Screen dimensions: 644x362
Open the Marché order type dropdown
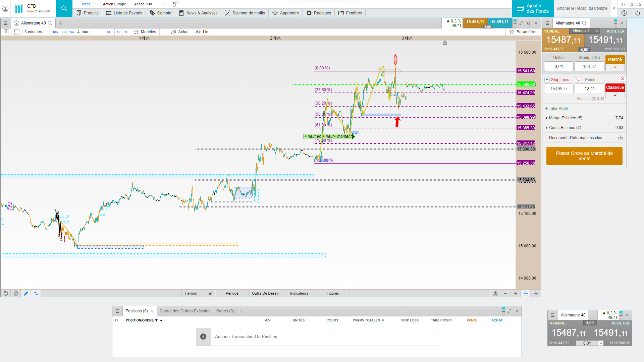click(x=615, y=67)
